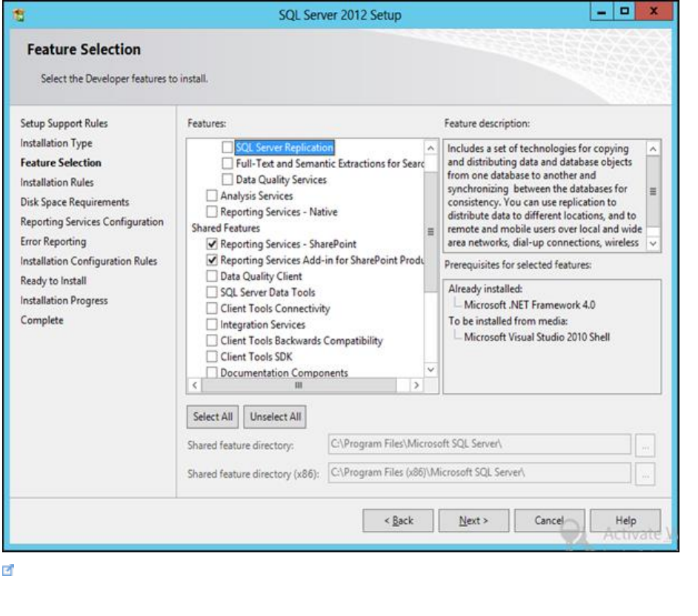Click the features list horizontal scrollbar thumb

coord(299,385)
